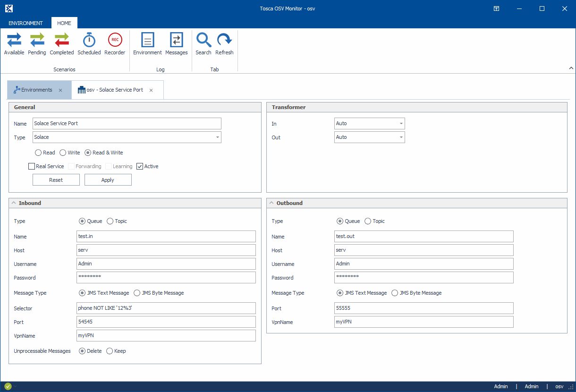This screenshot has height=392, width=576.
Task: Open the Environment log
Action: [x=147, y=44]
